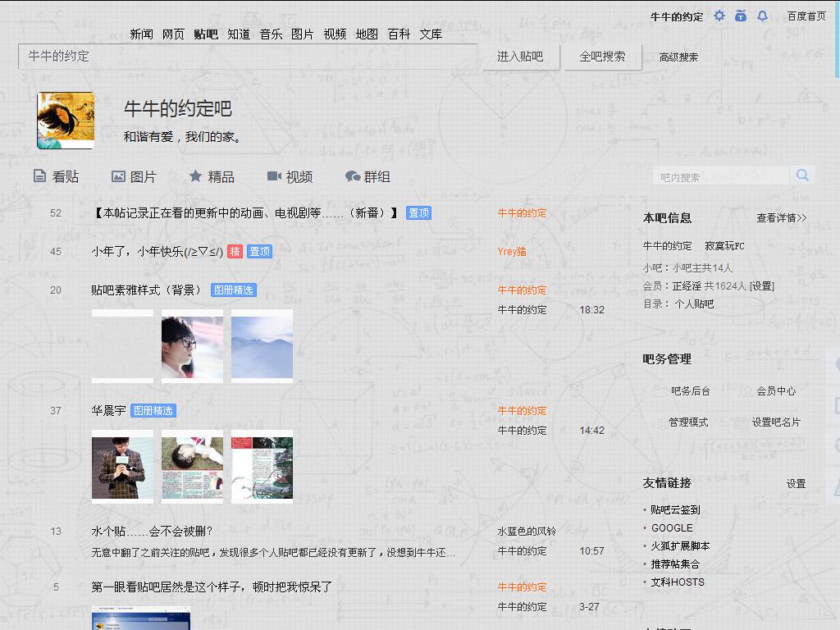The height and width of the screenshot is (630, 840).
Task: Open a 华晨宇 photo thumbnail
Action: (121, 467)
